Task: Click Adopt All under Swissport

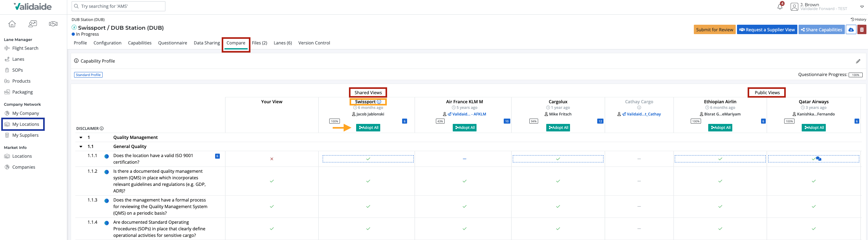Action: point(368,128)
